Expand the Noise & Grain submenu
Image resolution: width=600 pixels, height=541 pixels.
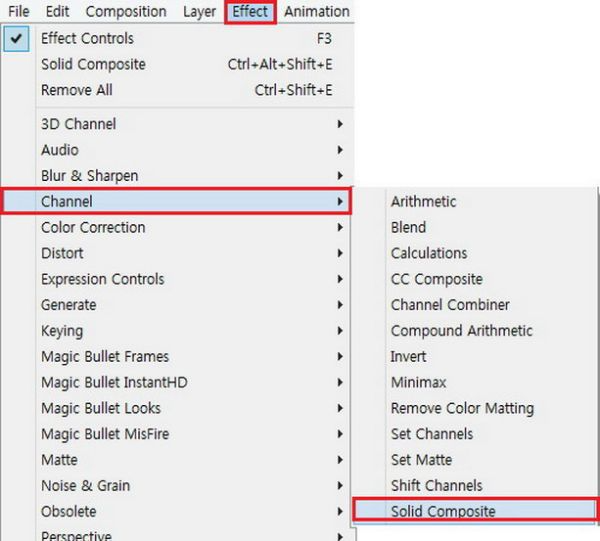click(x=85, y=486)
